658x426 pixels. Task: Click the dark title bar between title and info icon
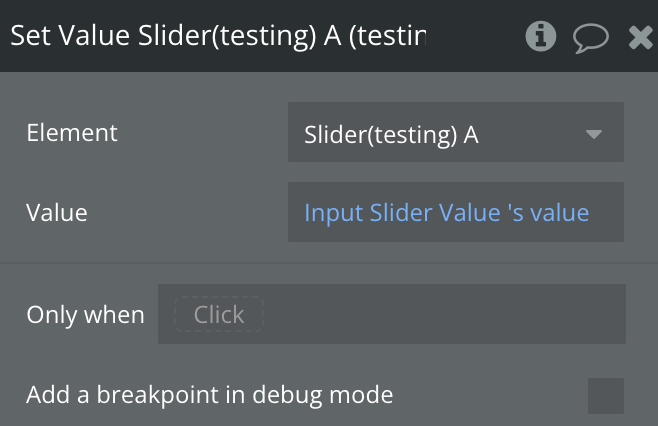(476, 37)
